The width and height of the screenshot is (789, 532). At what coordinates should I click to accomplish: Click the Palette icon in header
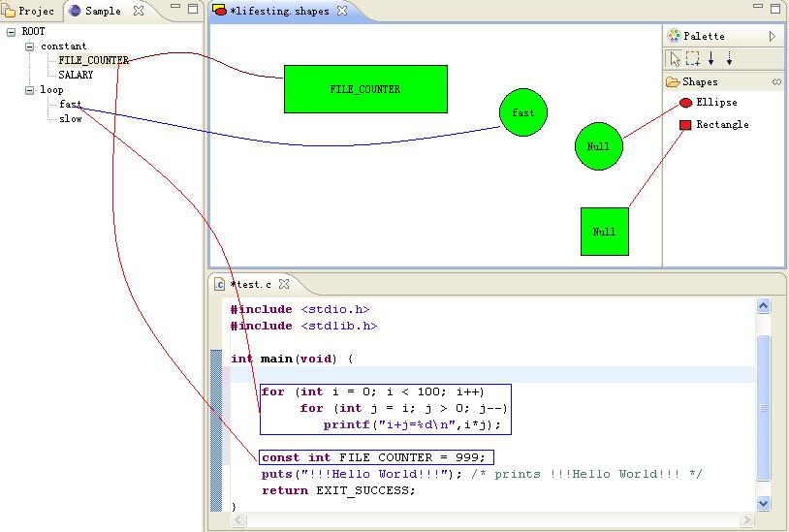coord(674,36)
